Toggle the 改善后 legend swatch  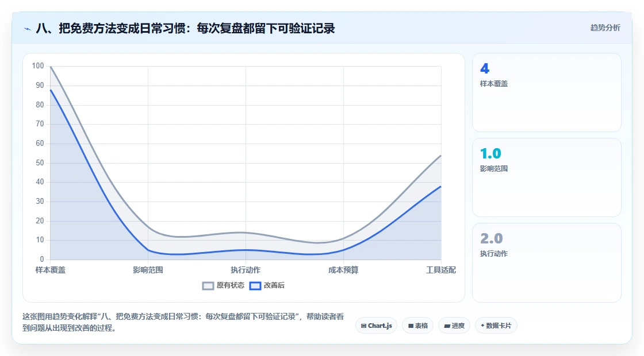coord(255,285)
